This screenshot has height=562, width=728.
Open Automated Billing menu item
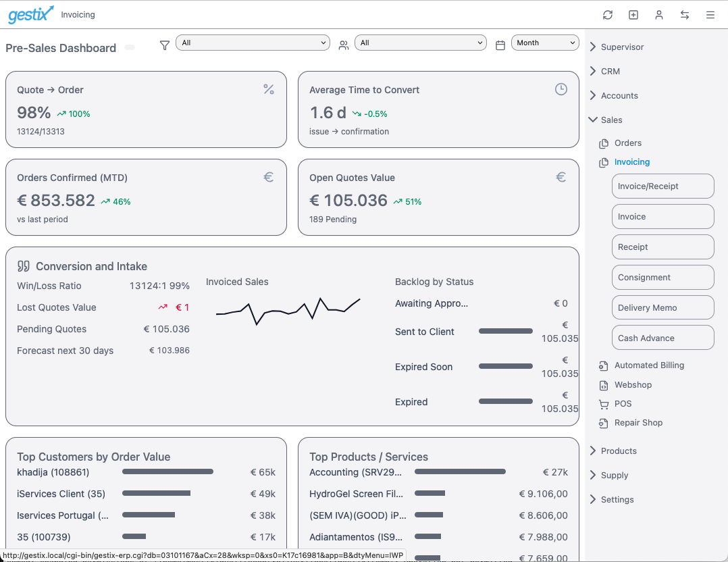648,365
